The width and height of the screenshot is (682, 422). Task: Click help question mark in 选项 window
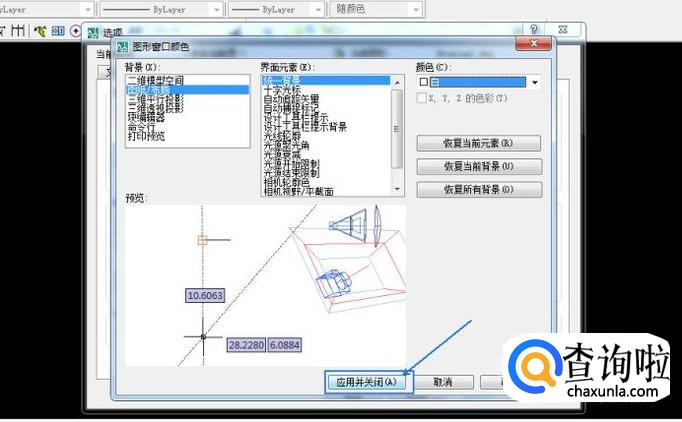[534, 30]
